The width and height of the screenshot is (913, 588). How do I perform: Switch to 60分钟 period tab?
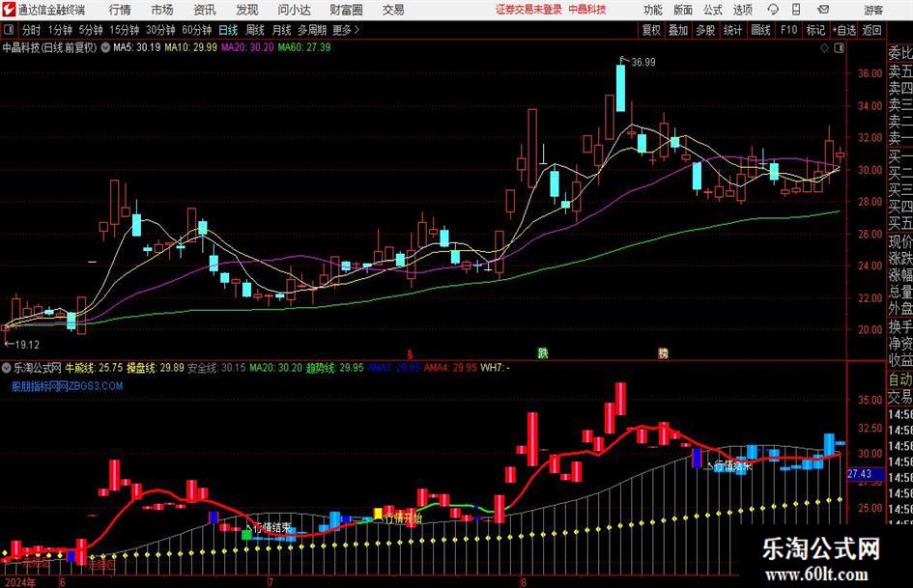[x=196, y=30]
